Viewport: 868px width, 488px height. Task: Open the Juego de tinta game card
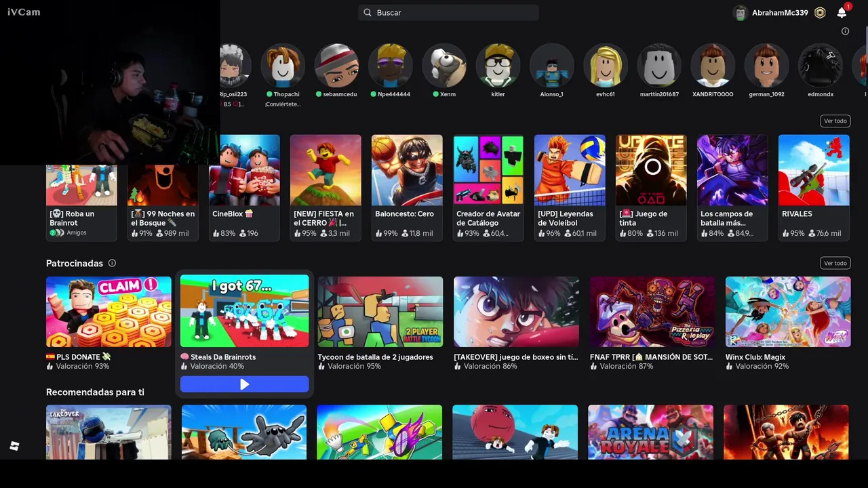[x=651, y=188]
